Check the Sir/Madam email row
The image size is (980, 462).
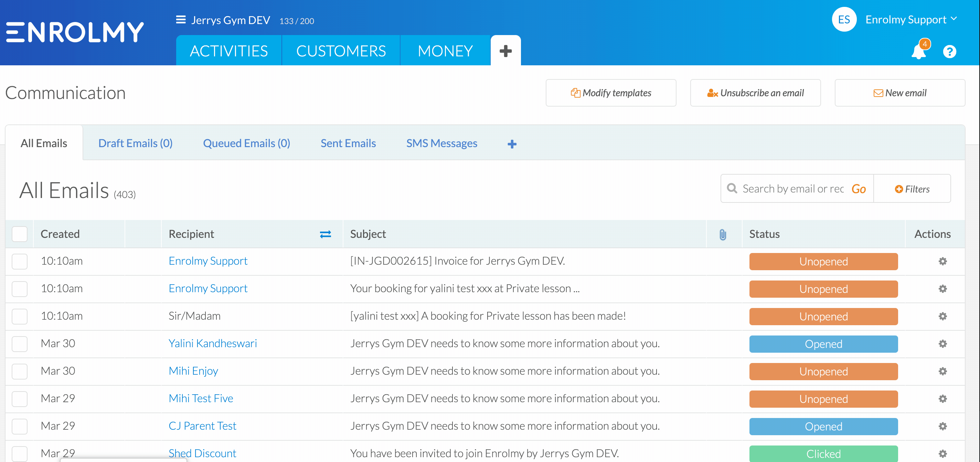pyautogui.click(x=19, y=316)
